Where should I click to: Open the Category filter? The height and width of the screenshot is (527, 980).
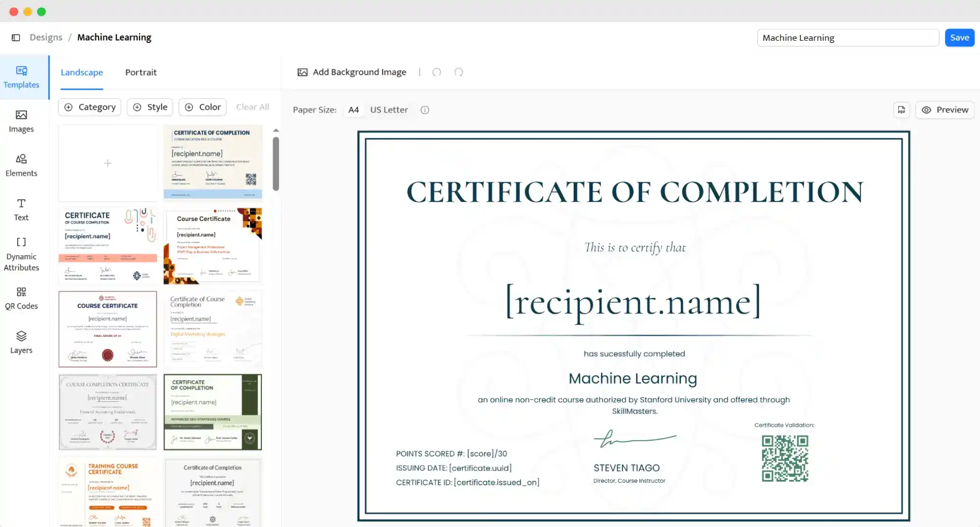(89, 106)
